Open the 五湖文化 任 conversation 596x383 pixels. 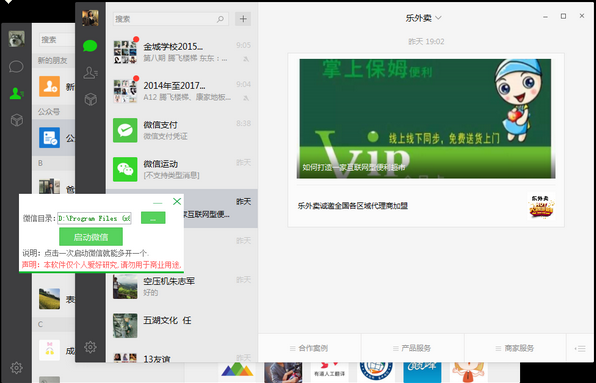pyautogui.click(x=182, y=326)
